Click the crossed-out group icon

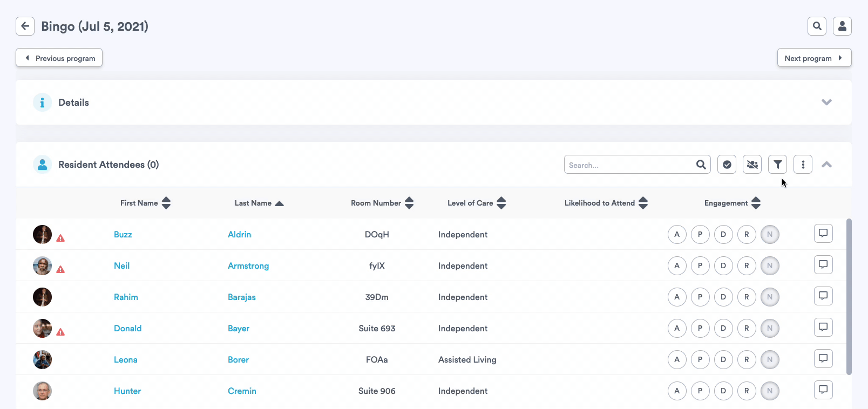[x=752, y=165]
